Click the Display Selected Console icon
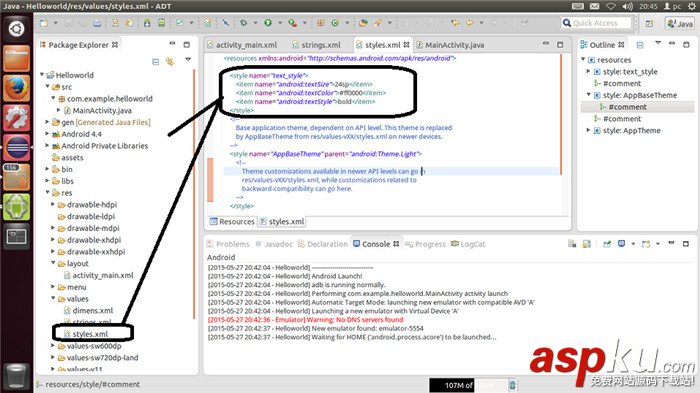 click(621, 243)
